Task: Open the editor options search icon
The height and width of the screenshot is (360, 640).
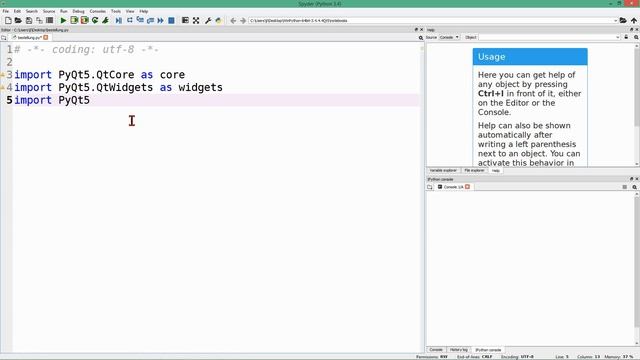Action: pyautogui.click(x=421, y=38)
